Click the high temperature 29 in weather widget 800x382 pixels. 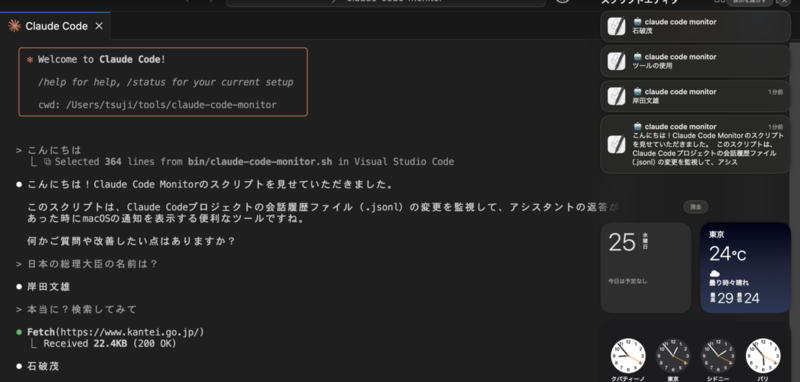tap(725, 298)
